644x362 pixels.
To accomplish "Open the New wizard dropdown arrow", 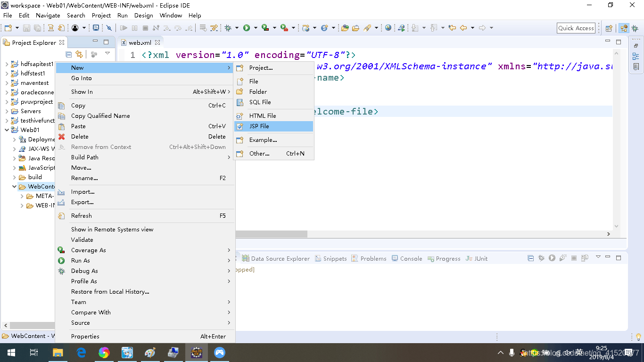I will pyautogui.click(x=17, y=28).
